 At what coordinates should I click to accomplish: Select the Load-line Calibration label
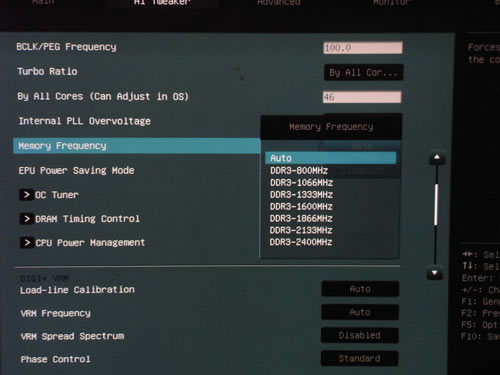(x=77, y=290)
